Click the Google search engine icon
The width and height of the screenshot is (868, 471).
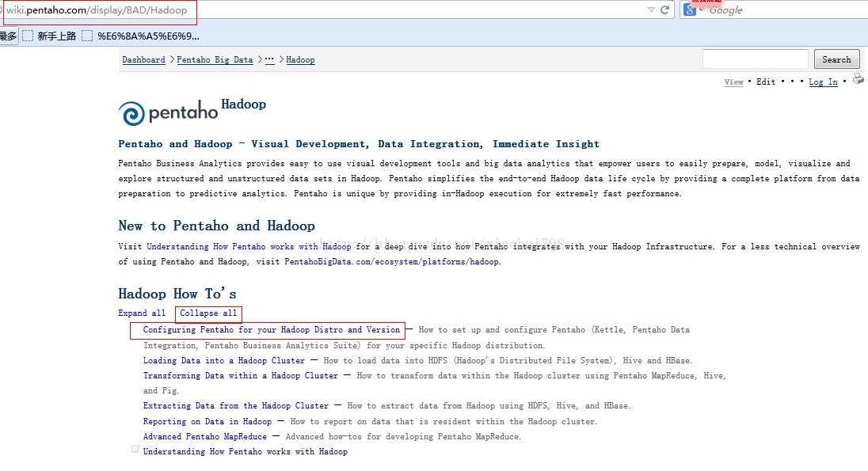[690, 9]
